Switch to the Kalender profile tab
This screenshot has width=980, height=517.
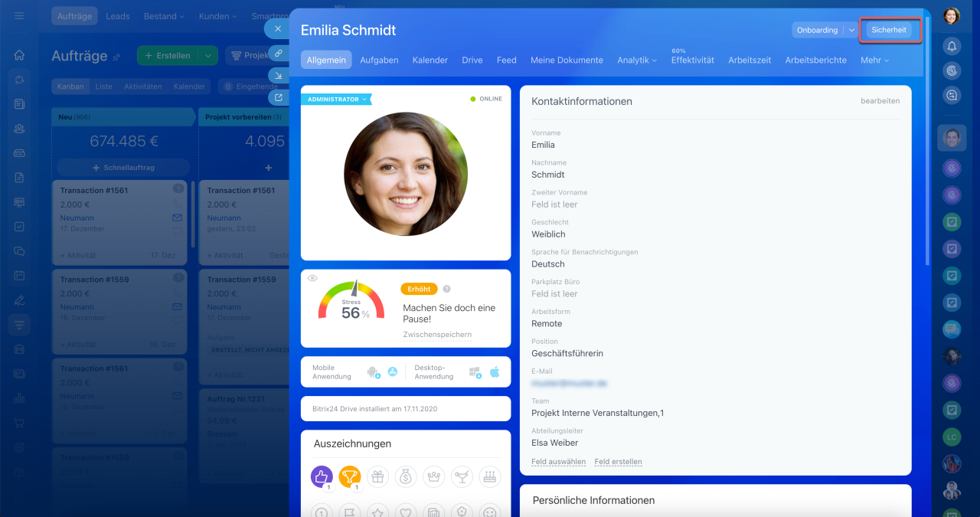tap(430, 60)
